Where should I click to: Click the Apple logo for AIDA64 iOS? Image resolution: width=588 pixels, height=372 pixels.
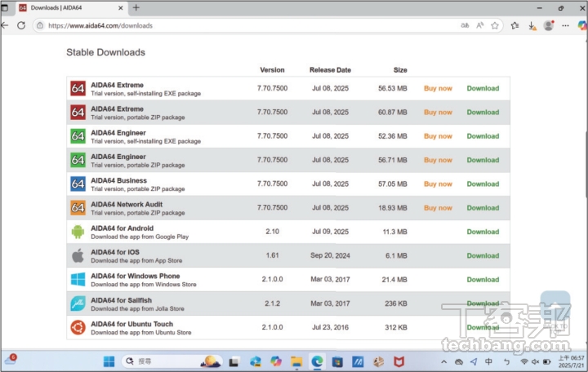pyautogui.click(x=78, y=255)
